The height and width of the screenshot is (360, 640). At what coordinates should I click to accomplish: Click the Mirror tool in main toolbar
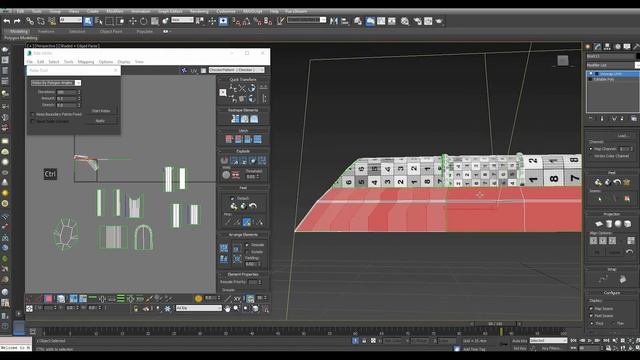(x=334, y=21)
